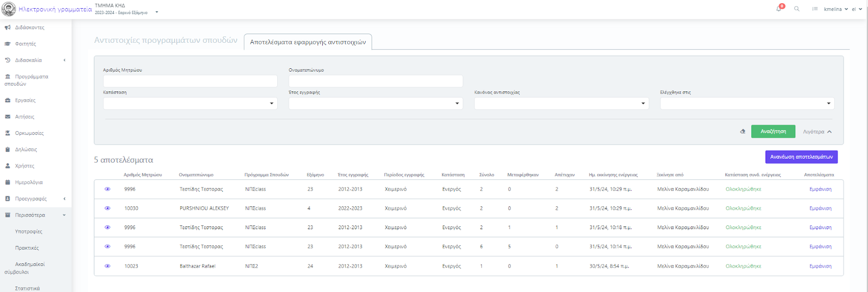
Task: Click eye icon for row started 10:29 with ID 9996
Action: point(107,189)
